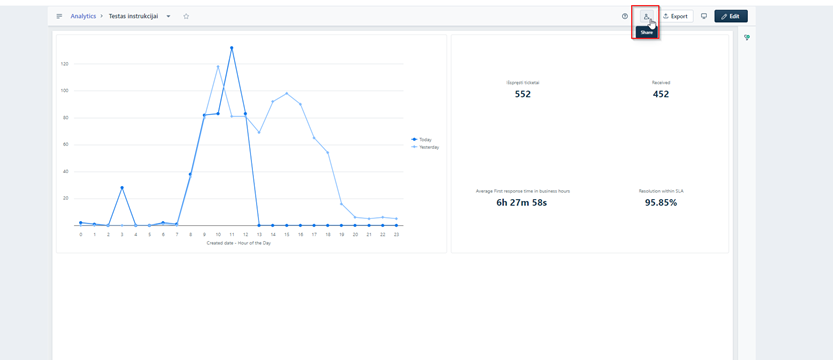Viewport: 833px width, 360px height.
Task: Expand the Testas instrukcijai report dropdown
Action: [168, 16]
